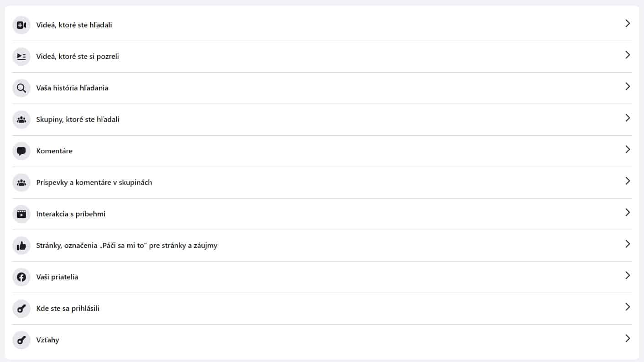Select the text Interakcia s príbehmi

tap(71, 214)
